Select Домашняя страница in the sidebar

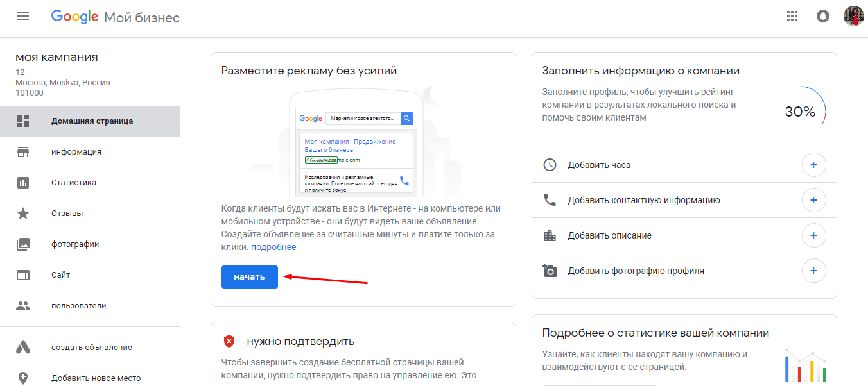point(90,121)
